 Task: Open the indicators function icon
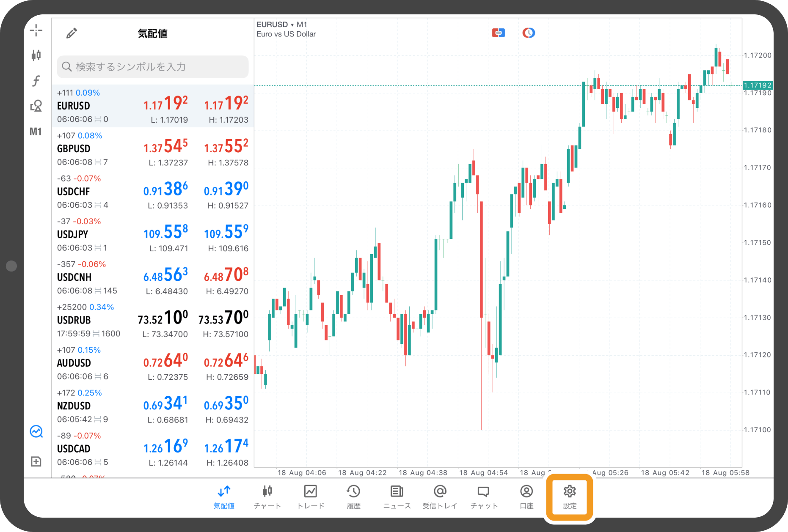point(36,80)
